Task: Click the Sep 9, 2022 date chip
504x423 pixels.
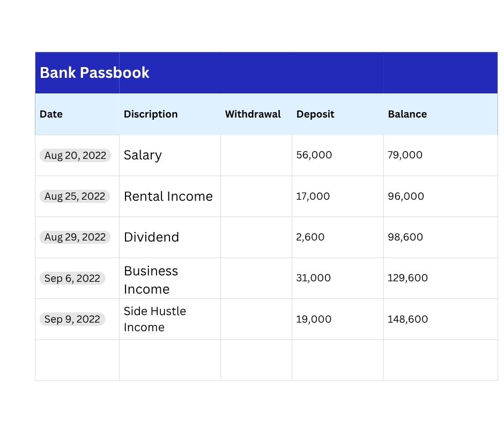Action: (x=72, y=319)
